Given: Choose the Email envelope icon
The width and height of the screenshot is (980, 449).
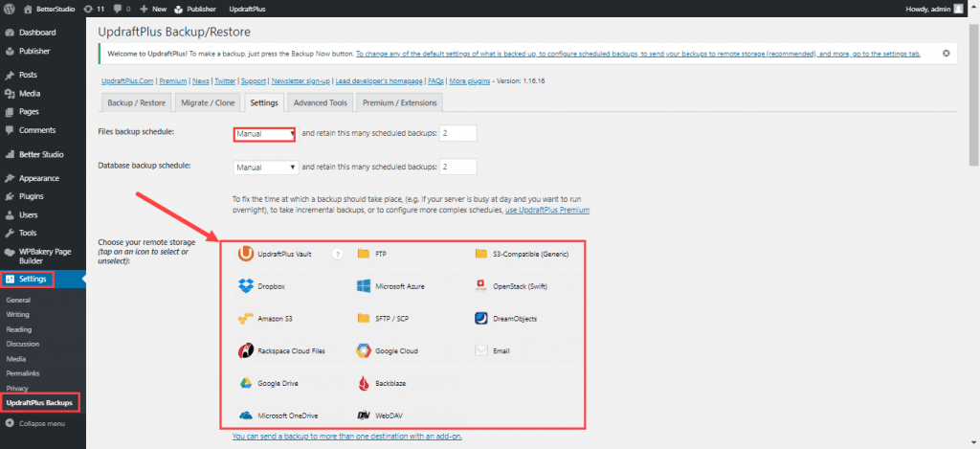Looking at the screenshot, I should click(x=480, y=350).
